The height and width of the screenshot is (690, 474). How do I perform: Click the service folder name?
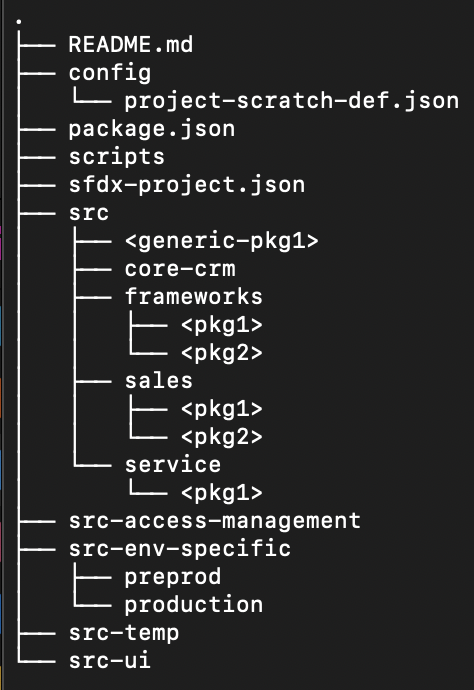tap(173, 465)
